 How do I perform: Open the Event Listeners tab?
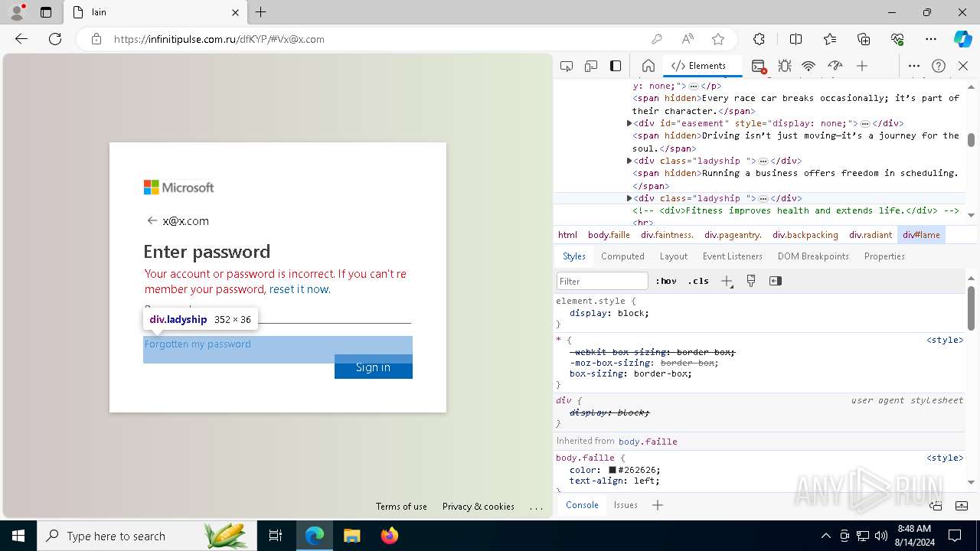pyautogui.click(x=733, y=256)
